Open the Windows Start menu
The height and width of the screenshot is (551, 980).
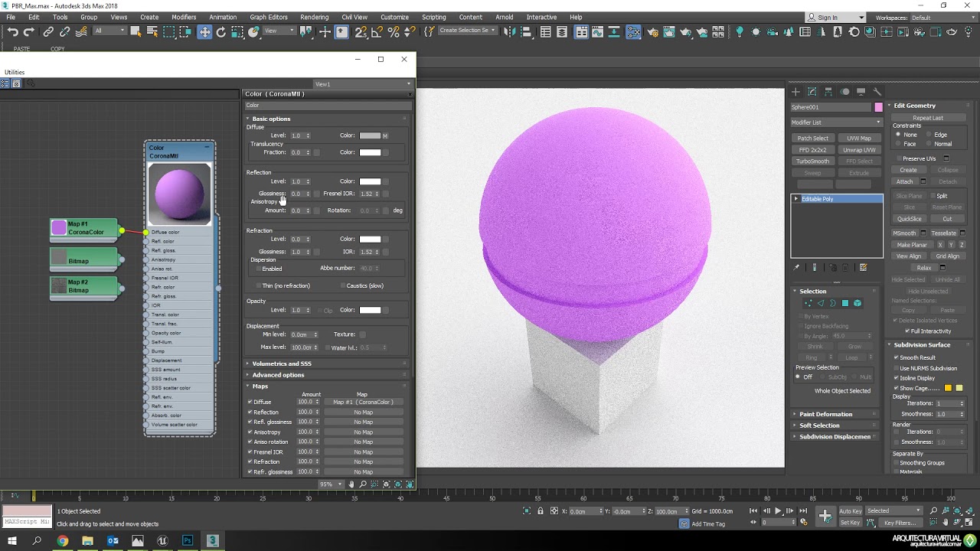12,540
